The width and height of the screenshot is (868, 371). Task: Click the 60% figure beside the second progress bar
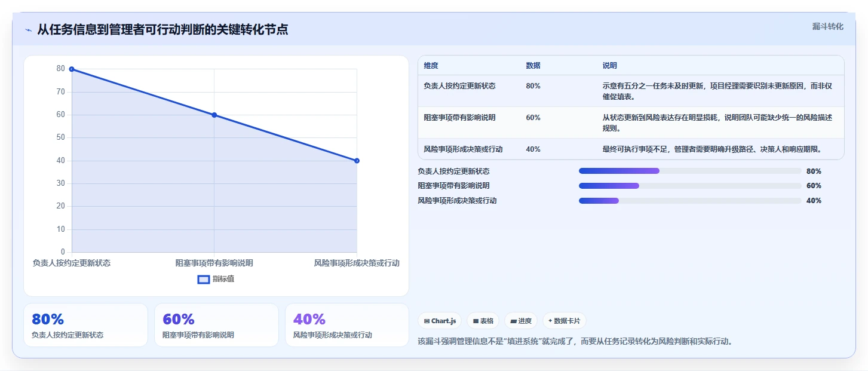point(814,186)
